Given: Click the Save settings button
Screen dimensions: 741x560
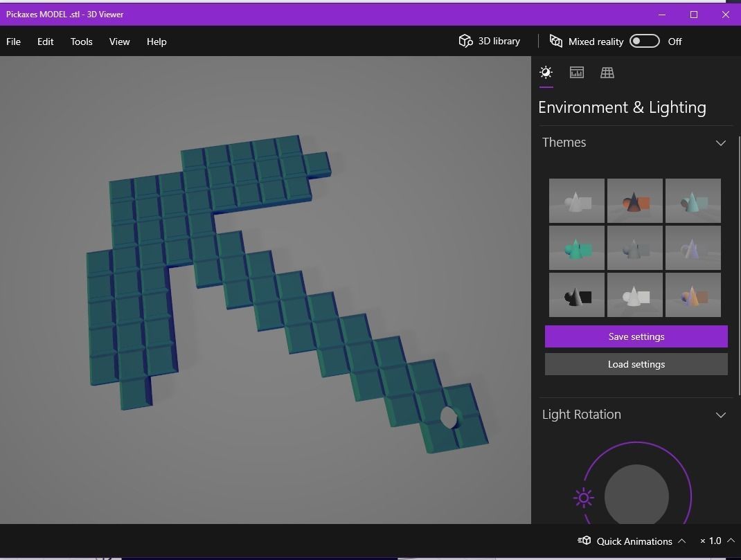Looking at the screenshot, I should 636,336.
